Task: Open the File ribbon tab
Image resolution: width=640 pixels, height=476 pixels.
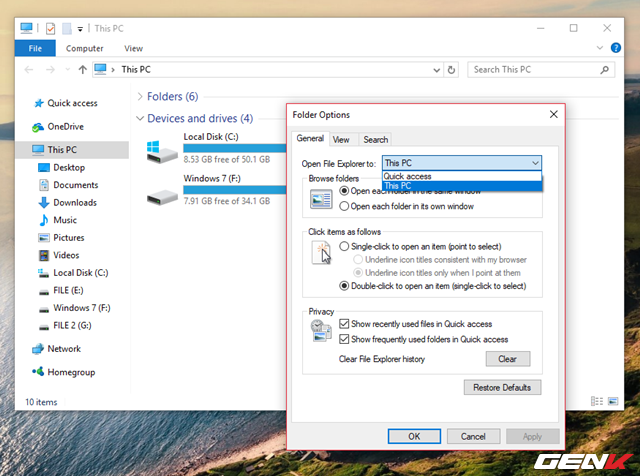Action: tap(35, 49)
